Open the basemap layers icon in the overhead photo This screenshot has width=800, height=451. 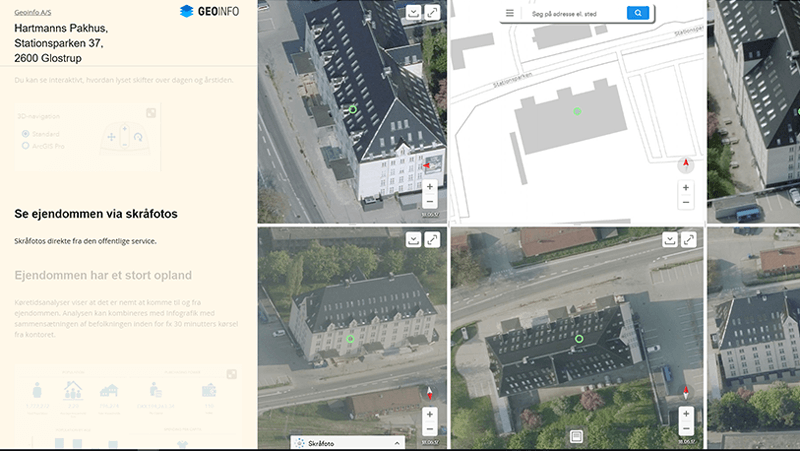coord(577,436)
